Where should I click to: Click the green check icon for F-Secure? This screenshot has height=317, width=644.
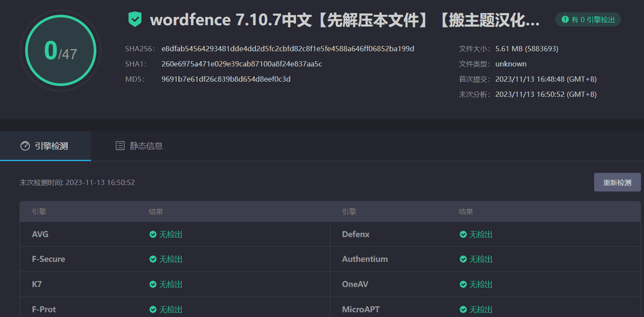153,259
